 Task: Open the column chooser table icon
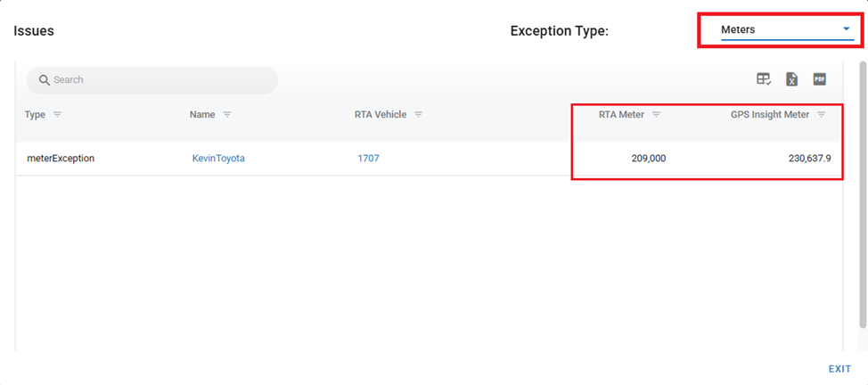764,79
